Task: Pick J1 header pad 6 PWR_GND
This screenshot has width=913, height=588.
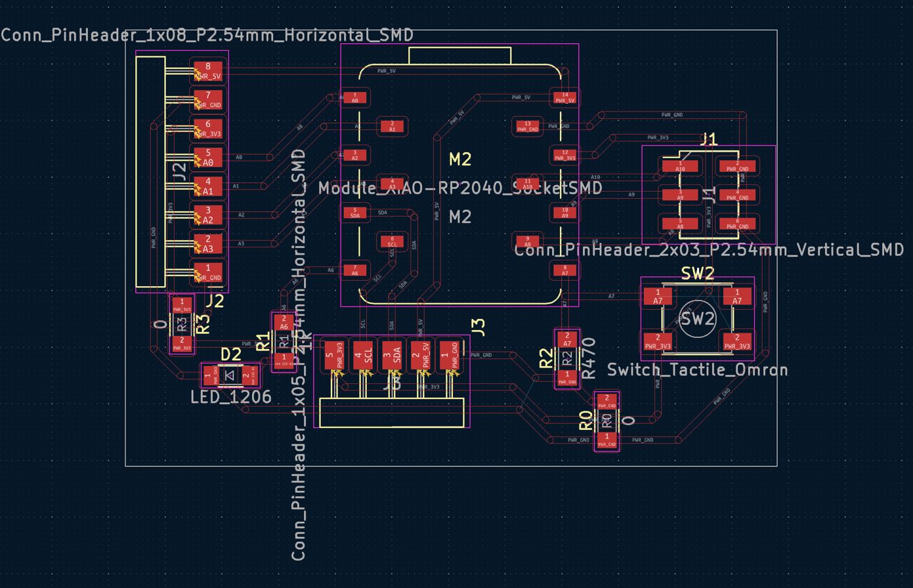Action: pos(737,224)
